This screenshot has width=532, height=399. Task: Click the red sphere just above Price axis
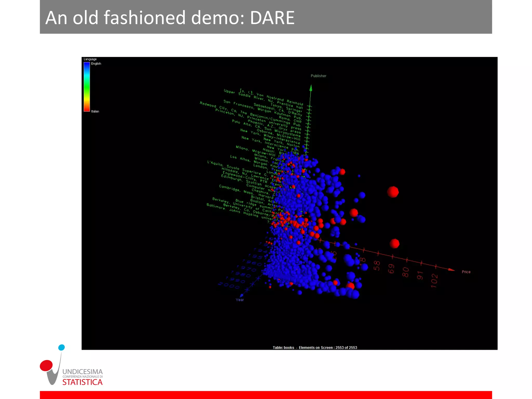(x=394, y=244)
